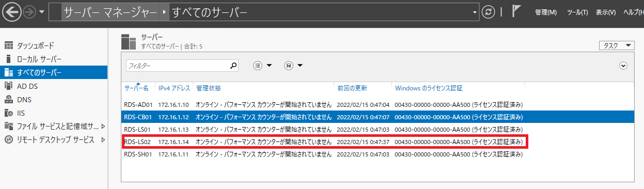
Task: Click the AD DS icon
Action: 8,86
